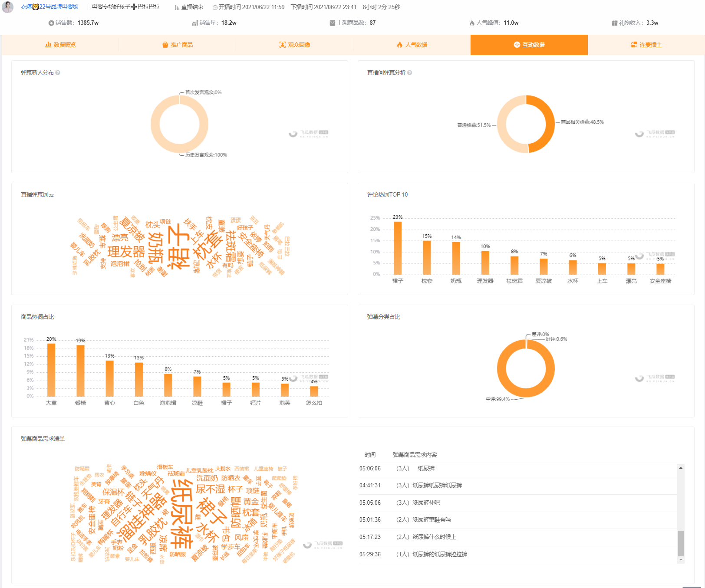Click the 安全座椅 5% bar
This screenshot has height=588, width=705.
(660, 269)
